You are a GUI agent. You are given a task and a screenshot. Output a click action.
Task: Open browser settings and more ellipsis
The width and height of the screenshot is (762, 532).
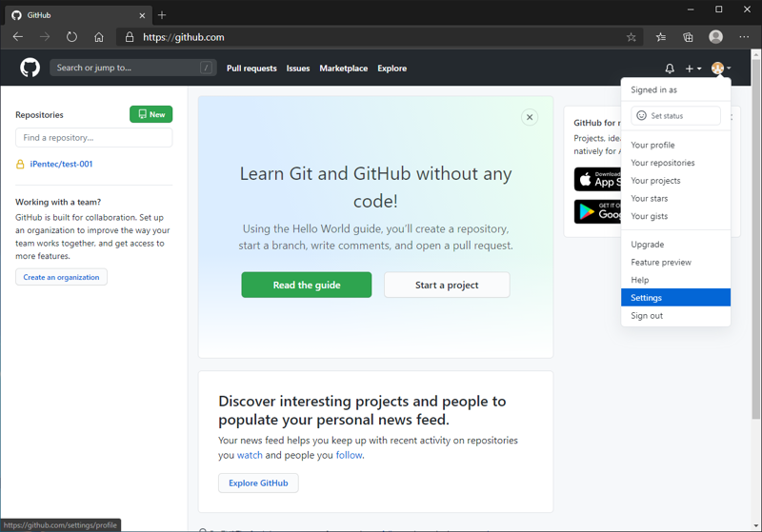tap(744, 37)
